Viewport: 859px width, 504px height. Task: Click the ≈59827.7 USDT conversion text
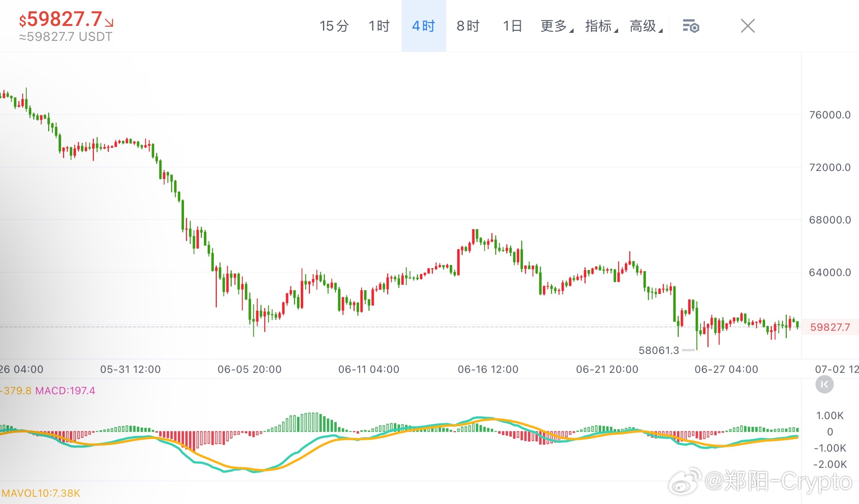tap(66, 37)
